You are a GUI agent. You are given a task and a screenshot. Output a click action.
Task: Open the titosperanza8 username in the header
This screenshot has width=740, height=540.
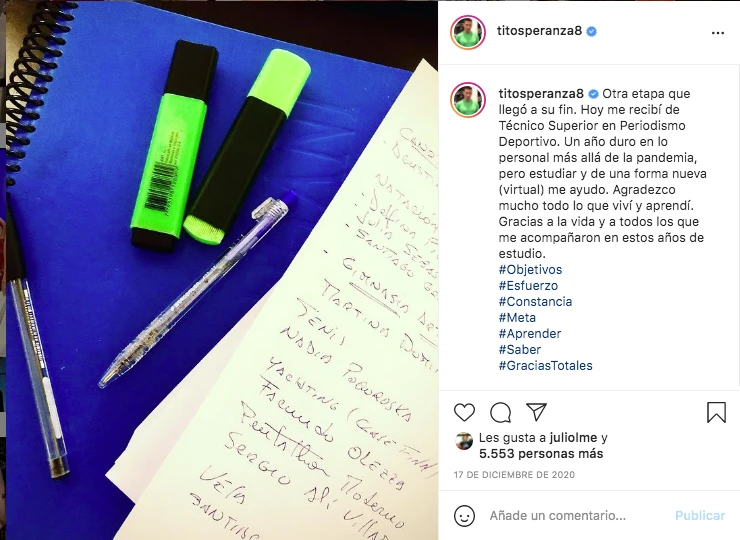(x=539, y=31)
